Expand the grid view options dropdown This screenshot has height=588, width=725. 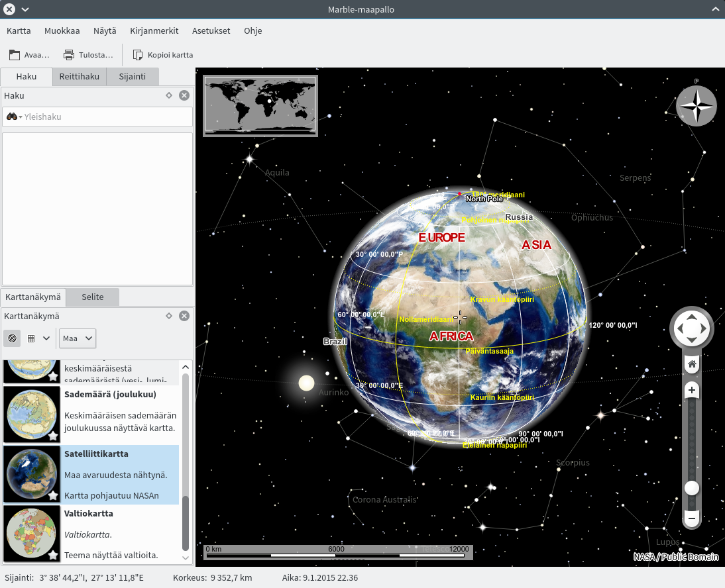pyautogui.click(x=38, y=338)
